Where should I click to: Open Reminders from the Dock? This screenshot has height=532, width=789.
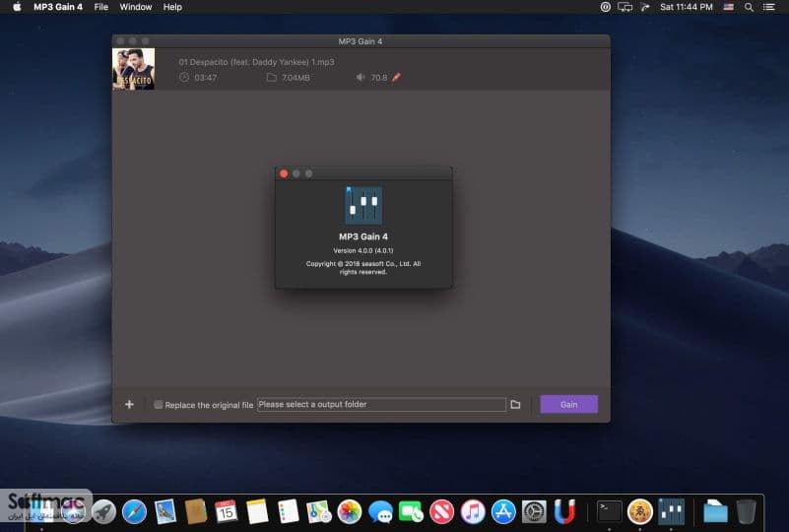click(x=288, y=512)
